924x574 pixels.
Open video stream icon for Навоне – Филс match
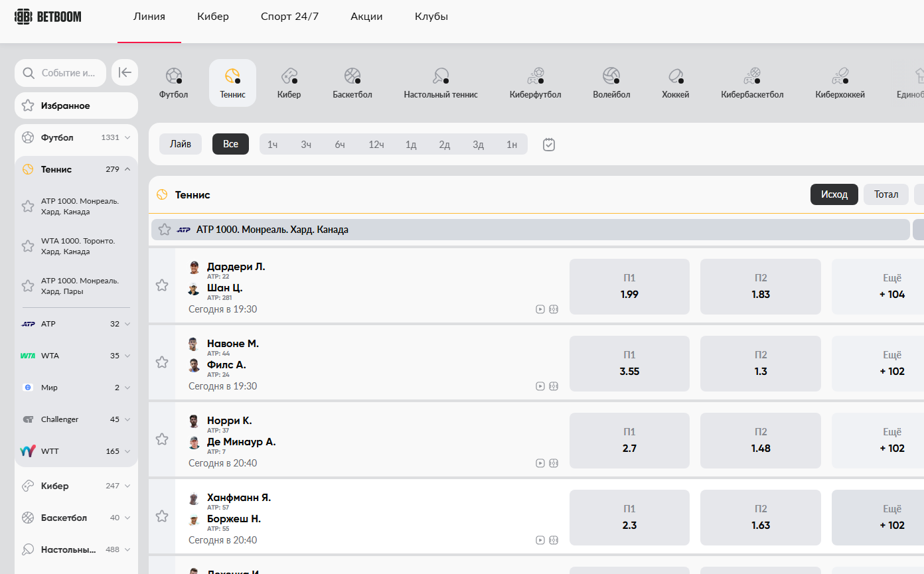tap(540, 386)
